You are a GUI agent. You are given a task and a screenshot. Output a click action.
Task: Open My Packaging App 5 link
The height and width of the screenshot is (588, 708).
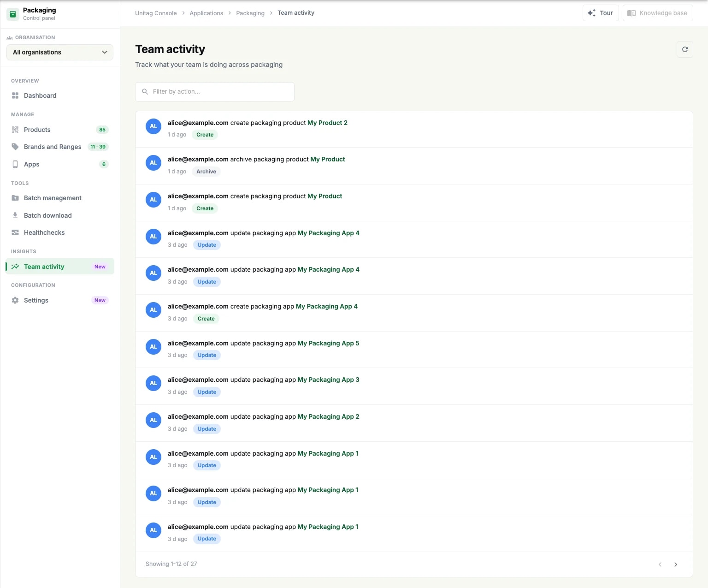pyautogui.click(x=328, y=343)
